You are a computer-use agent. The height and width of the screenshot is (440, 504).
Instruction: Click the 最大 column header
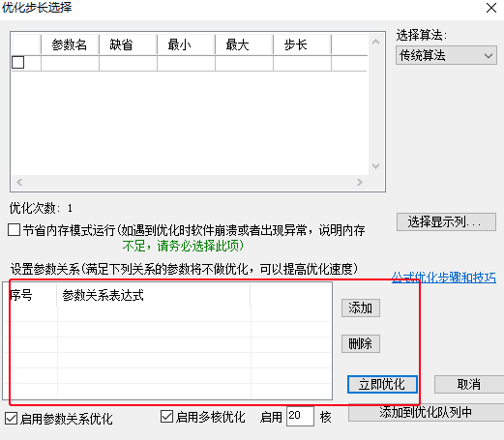tap(244, 44)
